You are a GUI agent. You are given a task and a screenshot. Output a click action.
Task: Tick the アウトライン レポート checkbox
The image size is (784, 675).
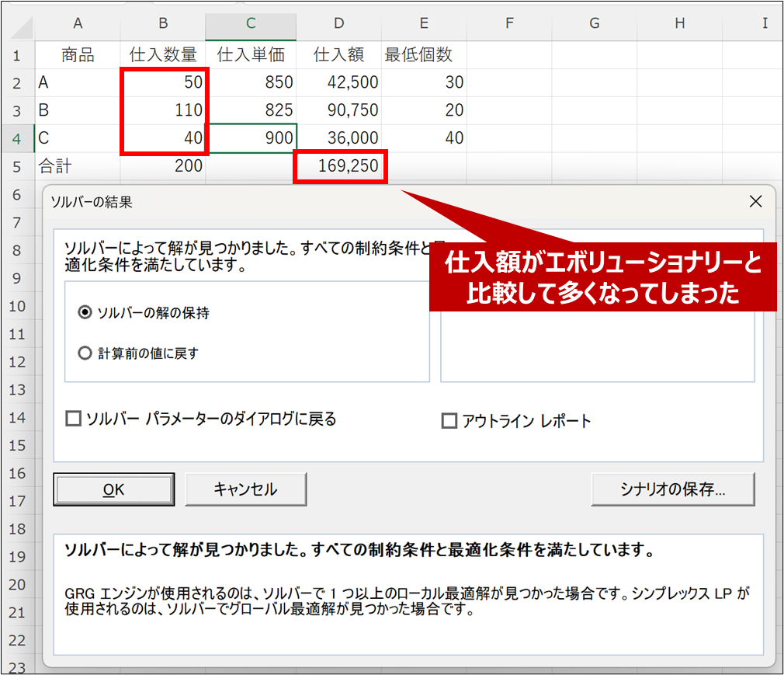tap(449, 421)
